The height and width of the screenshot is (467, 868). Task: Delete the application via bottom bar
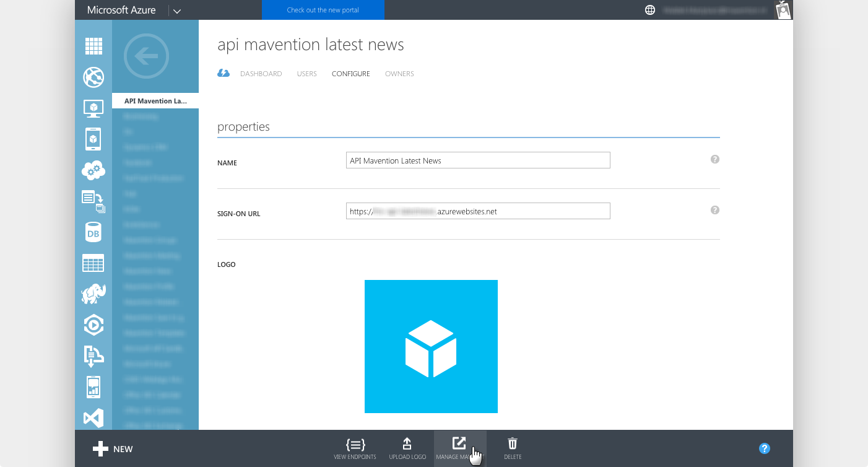pos(513,449)
